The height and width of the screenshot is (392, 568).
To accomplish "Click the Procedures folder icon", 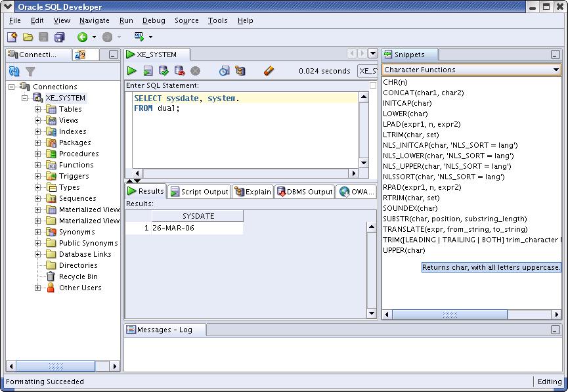I will pos(51,154).
